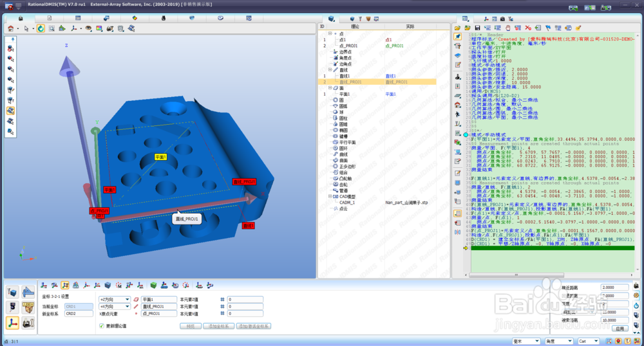Click the 应用 button
The width and height of the screenshot is (644, 346).
pyautogui.click(x=620, y=329)
